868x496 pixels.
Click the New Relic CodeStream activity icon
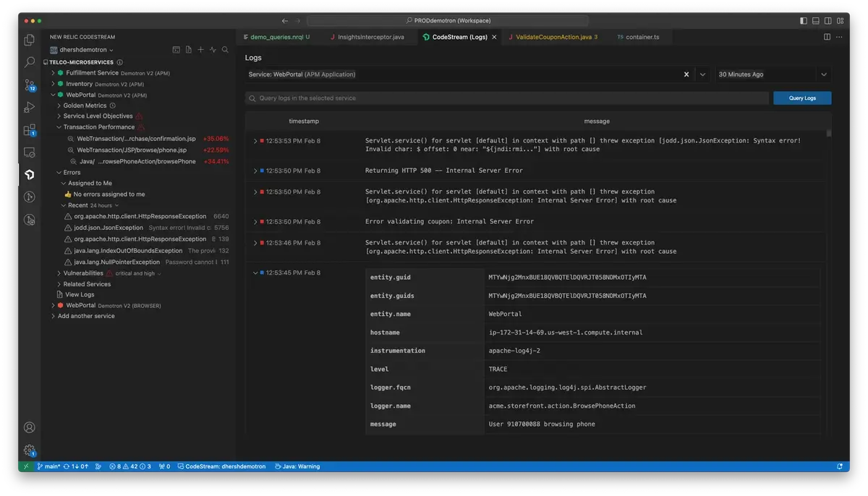click(30, 174)
